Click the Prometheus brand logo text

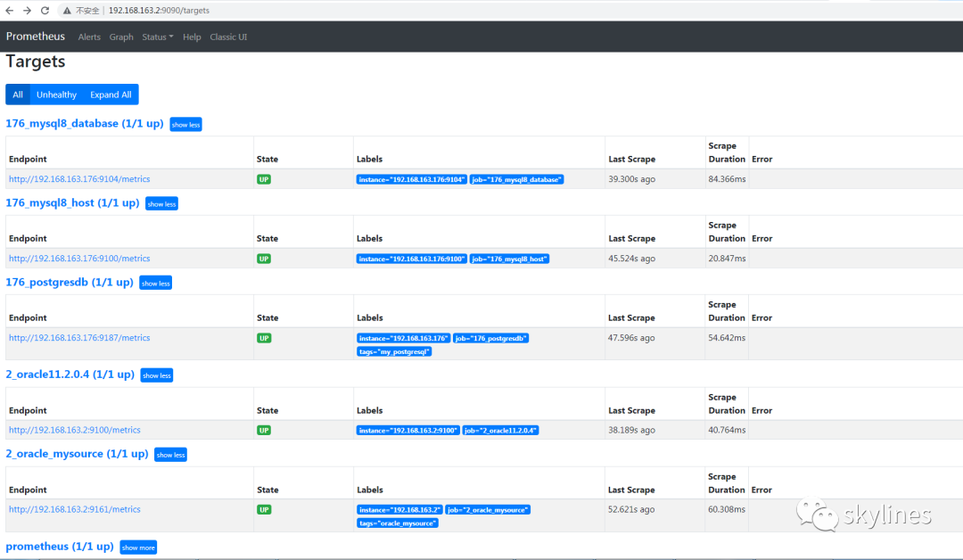click(36, 37)
